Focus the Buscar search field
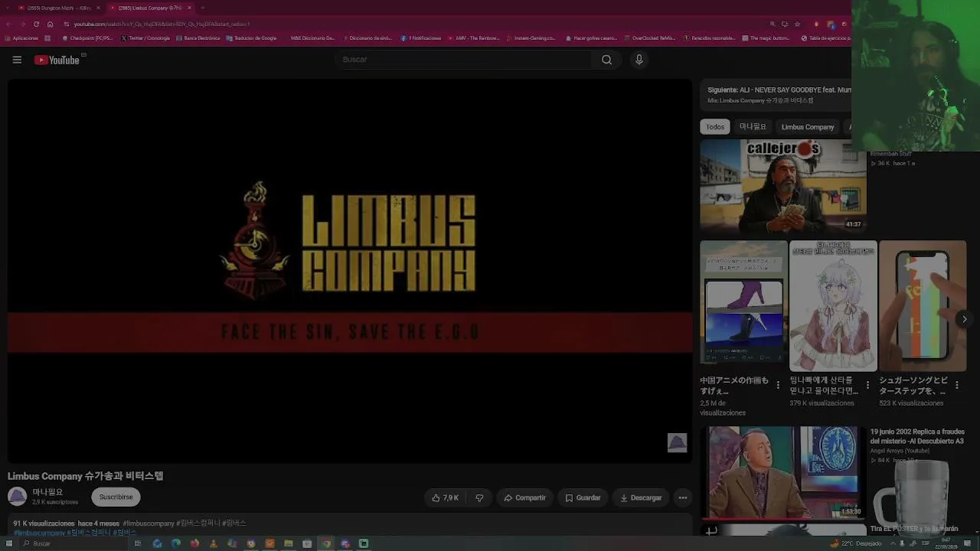 [464, 60]
